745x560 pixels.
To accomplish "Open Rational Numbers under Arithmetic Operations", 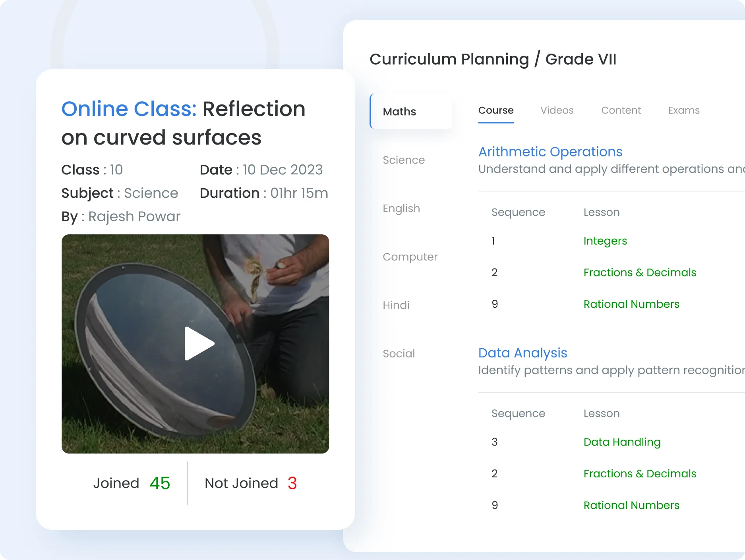I will point(631,304).
